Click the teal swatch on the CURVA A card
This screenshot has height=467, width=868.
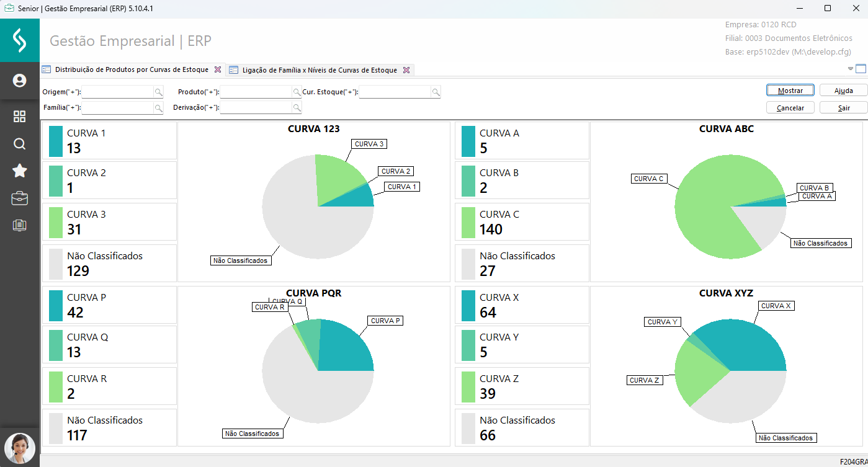[468, 141]
